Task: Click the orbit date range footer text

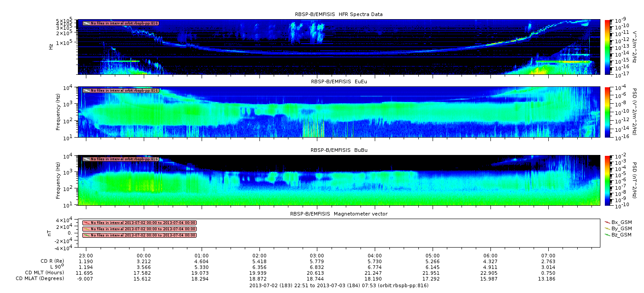Action: click(339, 285)
